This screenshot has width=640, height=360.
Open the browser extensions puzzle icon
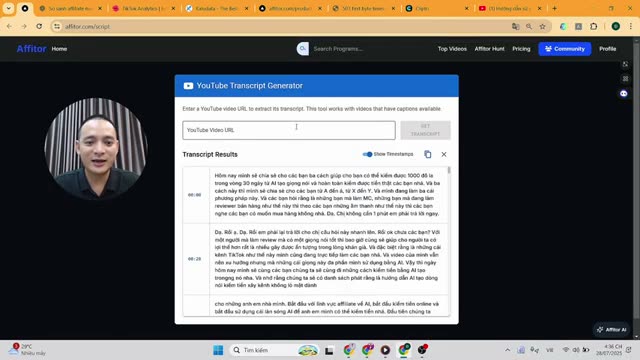(593, 26)
